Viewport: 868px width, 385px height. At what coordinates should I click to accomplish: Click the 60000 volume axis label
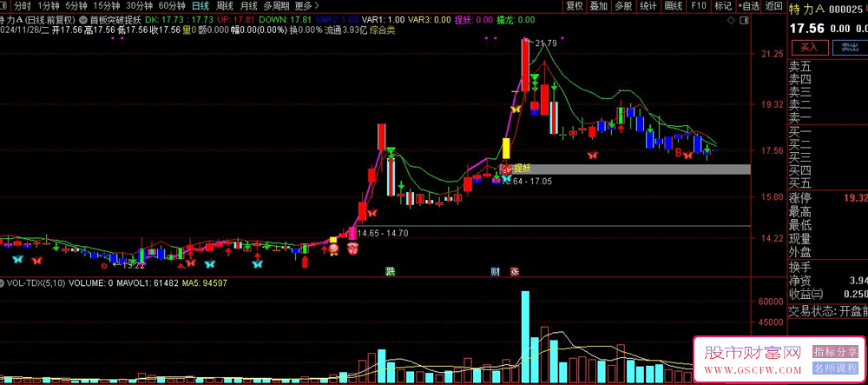(x=769, y=302)
